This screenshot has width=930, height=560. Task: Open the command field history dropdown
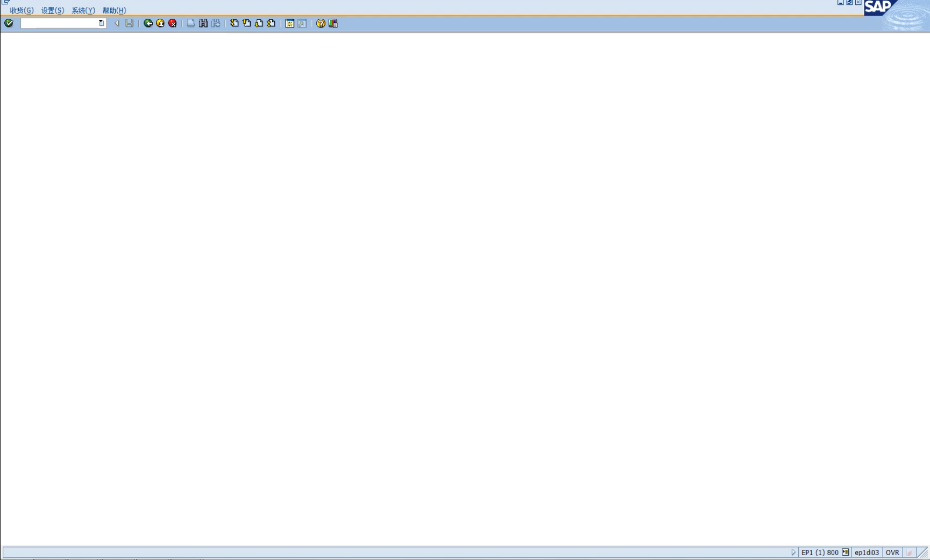[101, 23]
